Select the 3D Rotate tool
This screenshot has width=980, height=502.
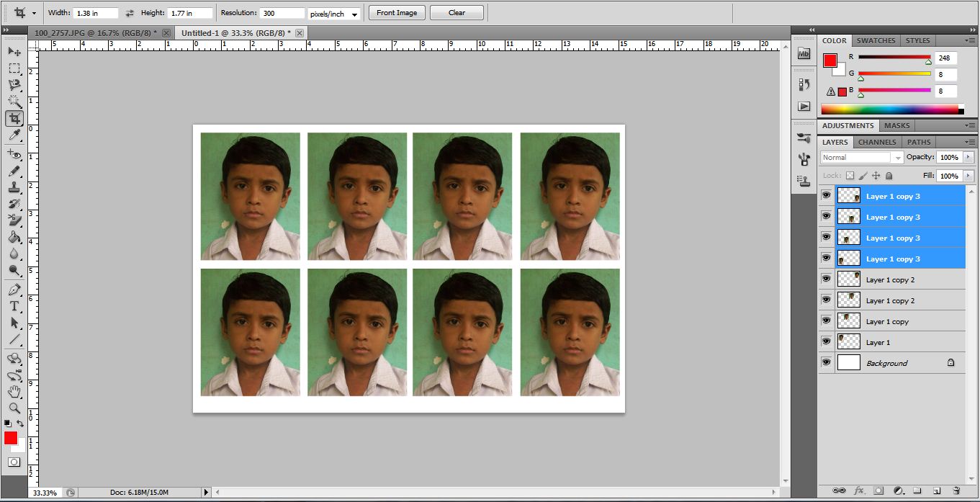(14, 358)
